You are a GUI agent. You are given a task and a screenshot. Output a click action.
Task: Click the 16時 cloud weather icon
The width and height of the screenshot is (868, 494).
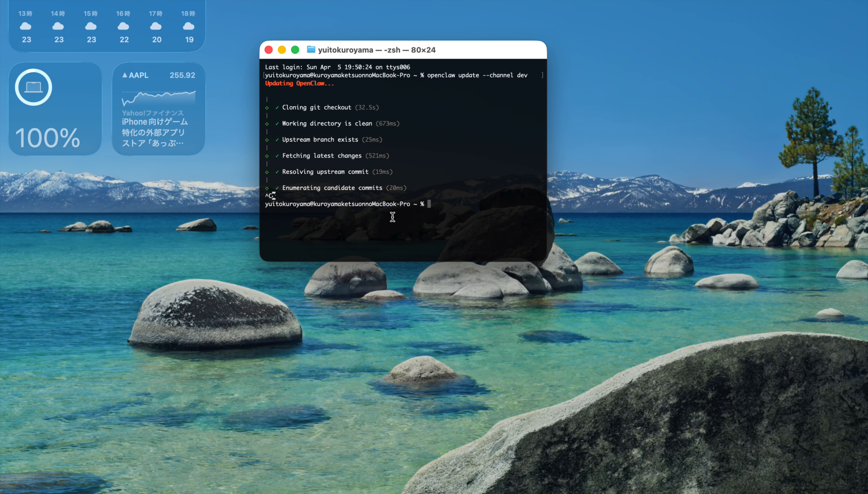[123, 26]
